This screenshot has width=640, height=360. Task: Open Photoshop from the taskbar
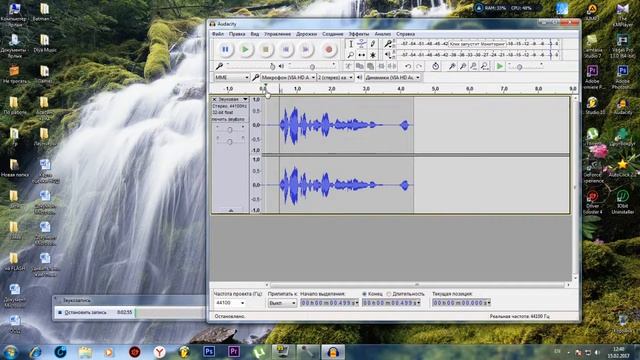(x=209, y=351)
